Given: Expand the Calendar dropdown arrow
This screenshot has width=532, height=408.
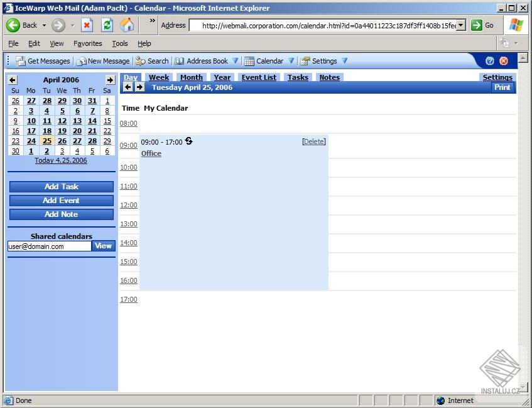Looking at the screenshot, I should (291, 61).
